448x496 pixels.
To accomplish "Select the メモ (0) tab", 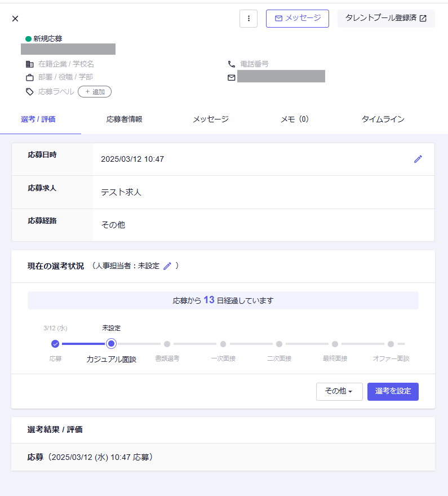I will 294,119.
